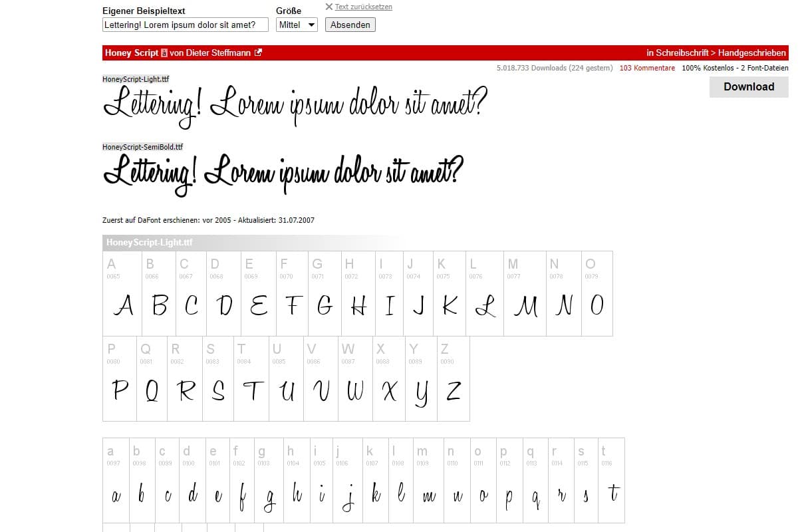Click the Eigener Beispieltext input field
The height and width of the screenshot is (532, 798).
185,25
